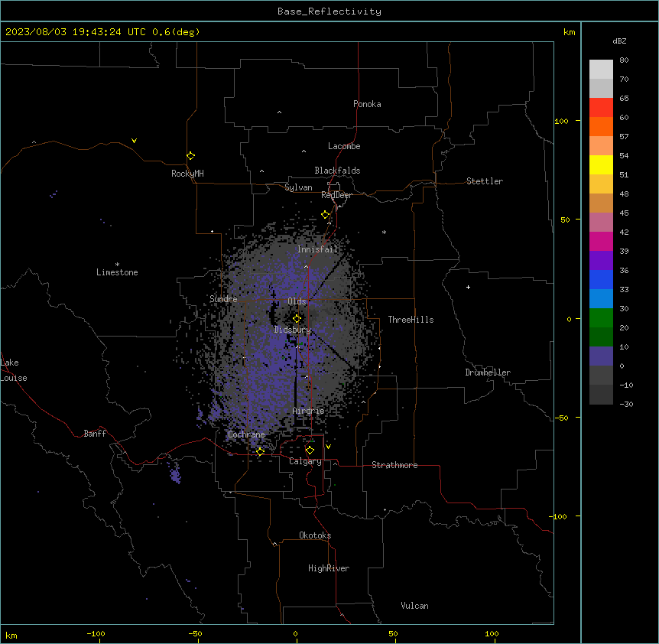
Task: Click the Ponoka city label
Action: click(367, 104)
